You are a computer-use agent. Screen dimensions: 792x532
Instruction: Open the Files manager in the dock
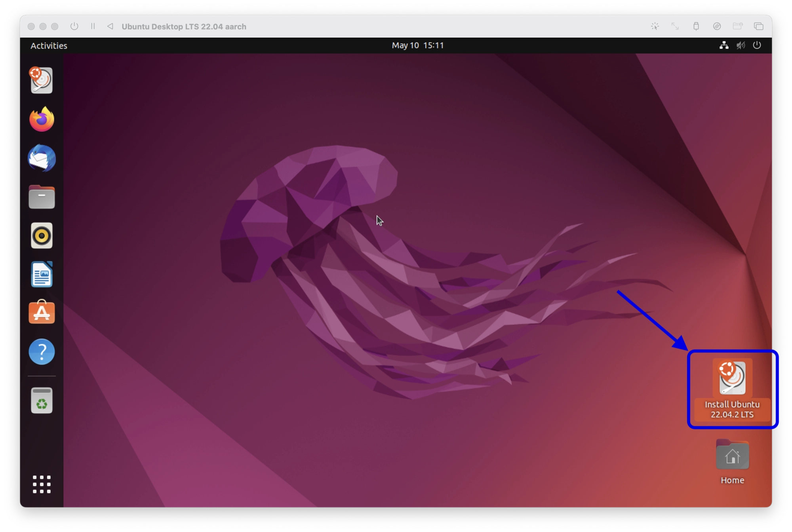[42, 197]
